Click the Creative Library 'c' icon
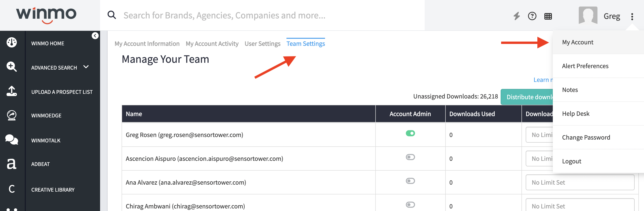644x211 pixels. (11, 189)
